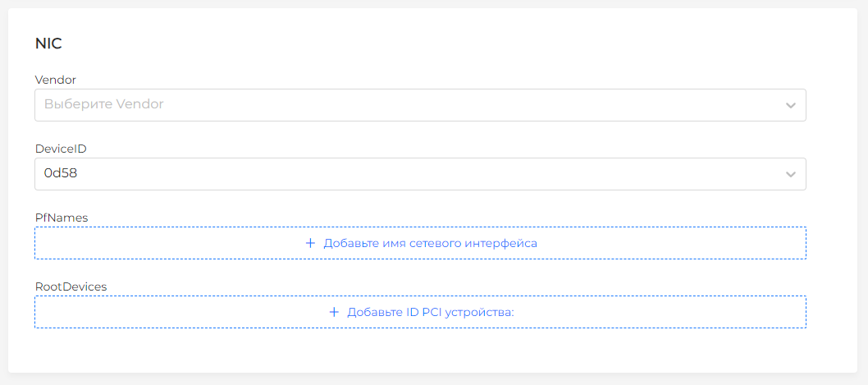
Task: Open the DeviceID select field
Action: click(x=410, y=174)
